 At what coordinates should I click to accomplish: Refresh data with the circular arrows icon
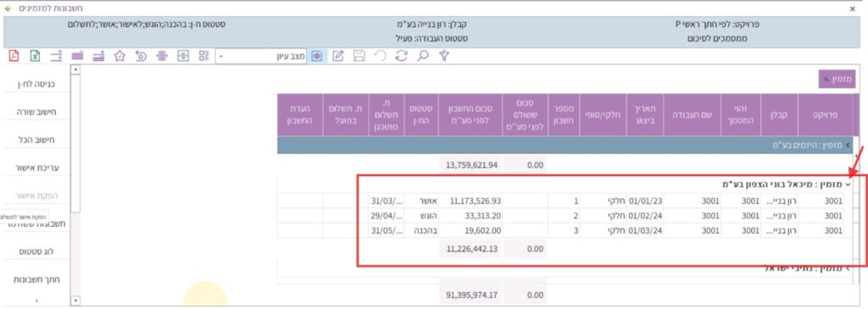pyautogui.click(x=401, y=56)
